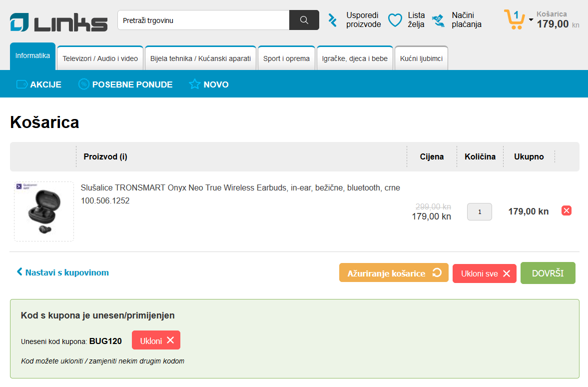Viewport: 588px width, 387px height.
Task: Open the Usporedi proizvode compare icon
Action: point(333,20)
